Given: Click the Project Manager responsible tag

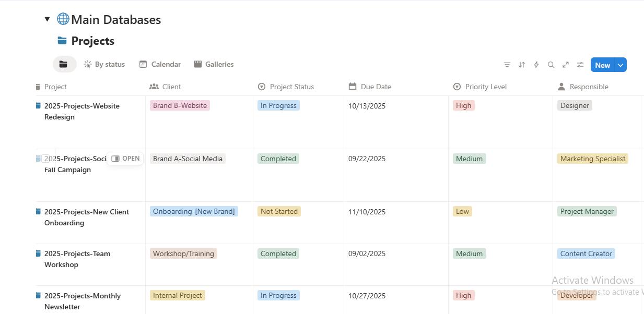Looking at the screenshot, I should (x=587, y=211).
